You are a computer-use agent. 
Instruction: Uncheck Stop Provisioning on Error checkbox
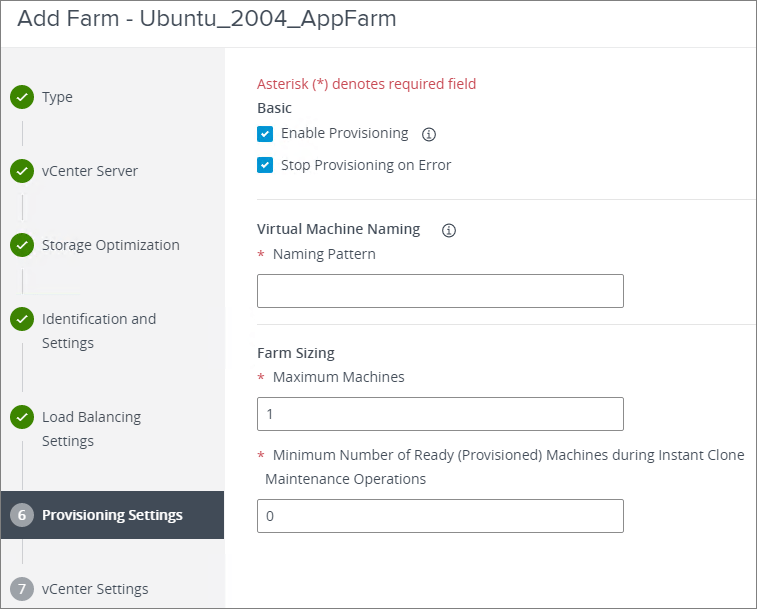click(x=265, y=165)
